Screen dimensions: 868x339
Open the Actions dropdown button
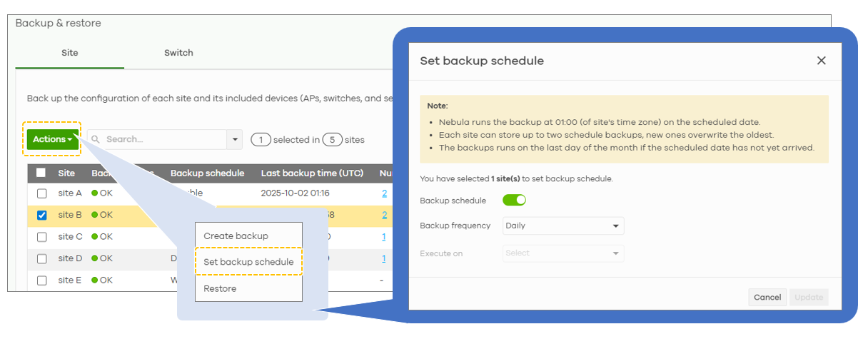[53, 139]
